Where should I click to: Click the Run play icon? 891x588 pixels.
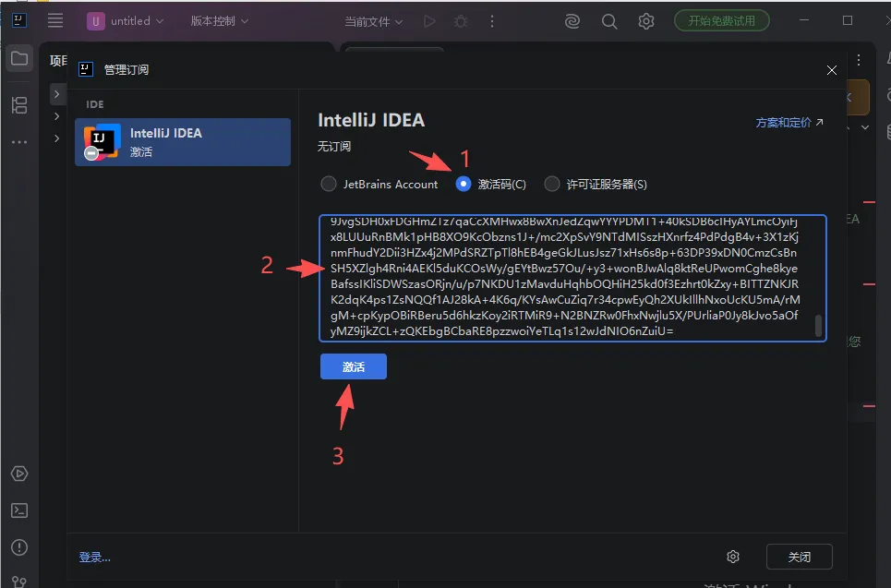click(429, 21)
